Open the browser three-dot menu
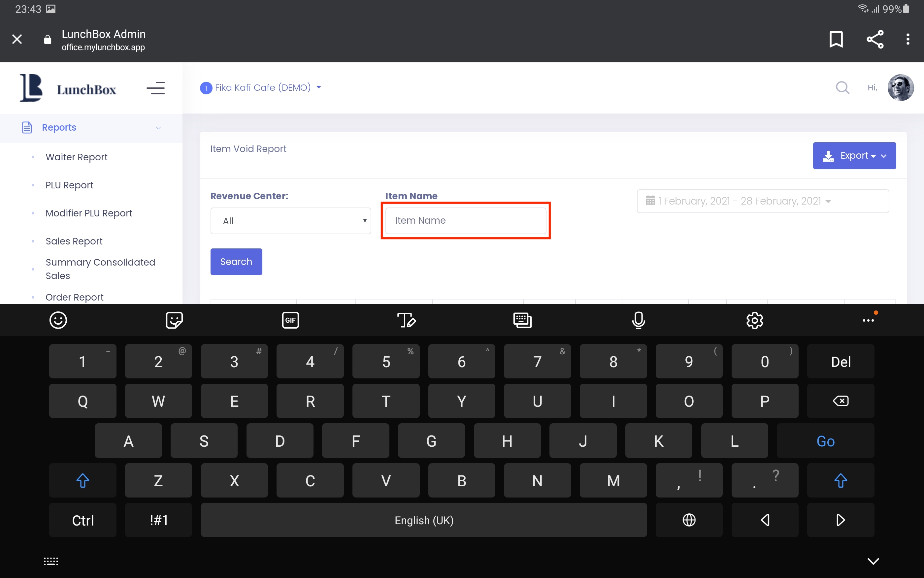 907,39
